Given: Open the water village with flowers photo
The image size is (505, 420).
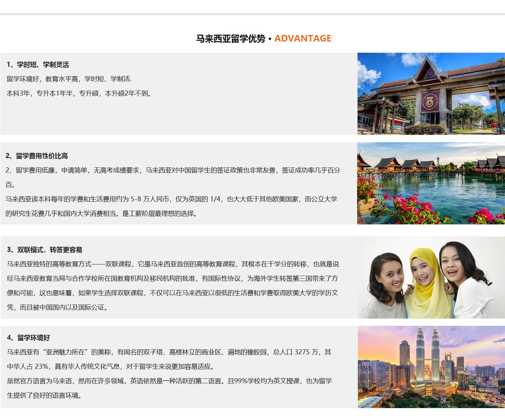Looking at the screenshot, I should (x=431, y=183).
